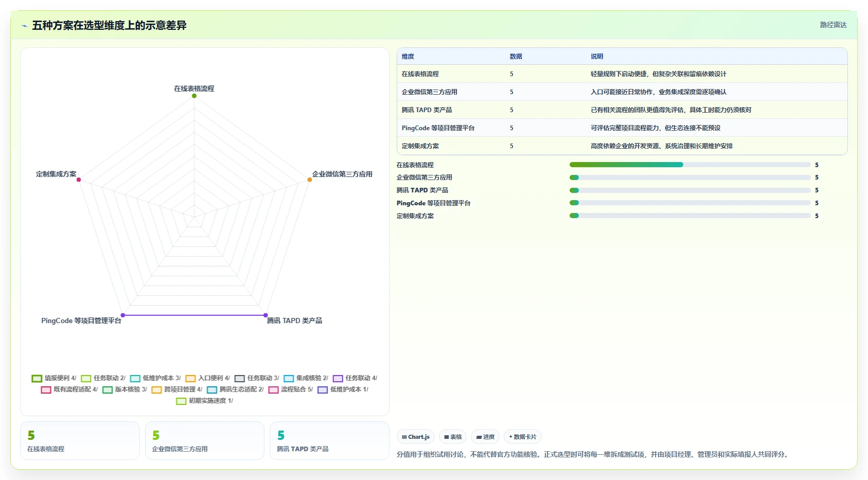
Task: Toggle the 低维护成本 1/ legend dataset
Action: [x=343, y=389]
